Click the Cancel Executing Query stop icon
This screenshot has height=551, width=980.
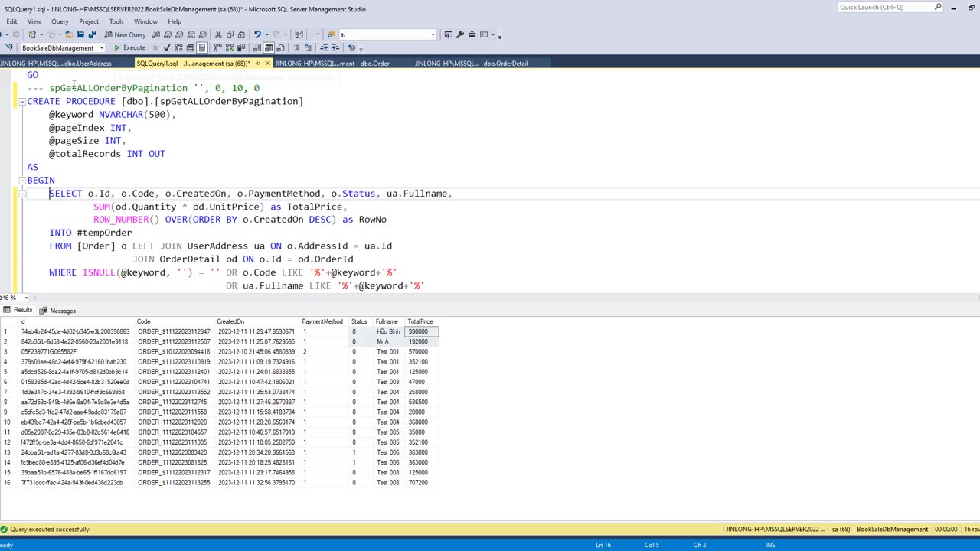click(155, 47)
